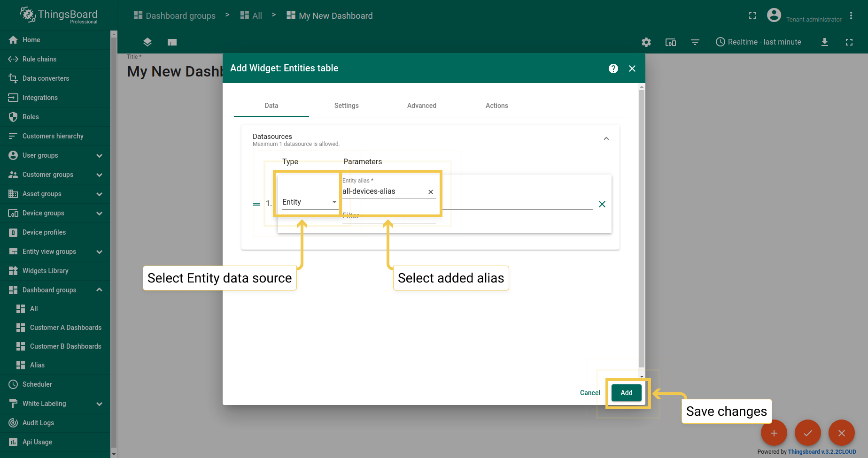Image resolution: width=868 pixels, height=458 pixels.
Task: Expand Customer groups menu
Action: pos(55,175)
